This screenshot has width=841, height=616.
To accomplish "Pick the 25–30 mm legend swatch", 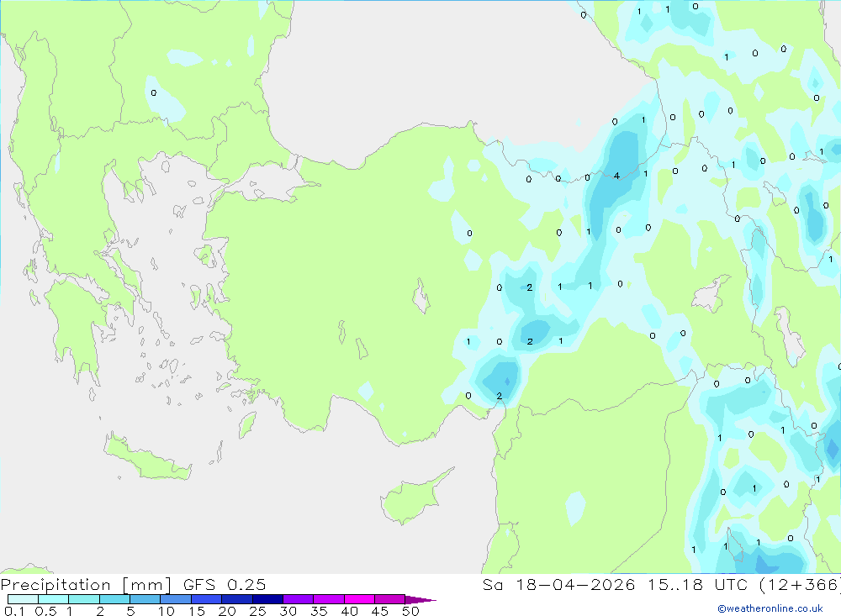I will [267, 599].
